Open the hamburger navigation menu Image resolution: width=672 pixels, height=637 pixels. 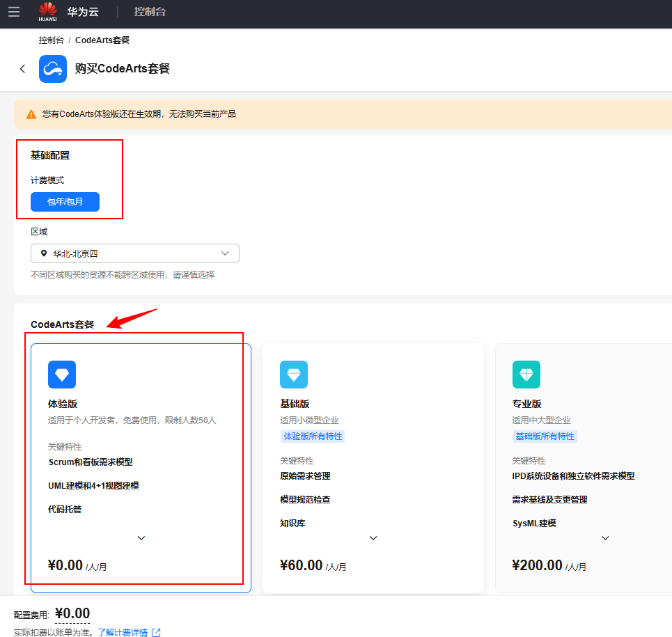[x=14, y=12]
